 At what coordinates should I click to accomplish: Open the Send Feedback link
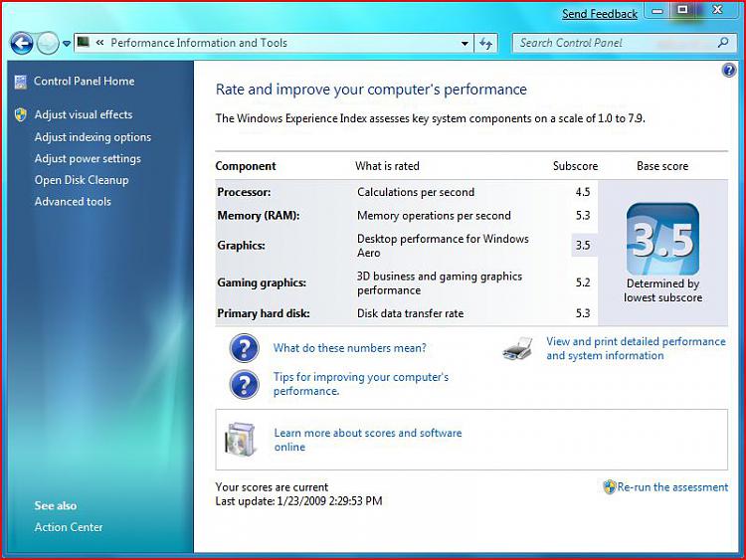pyautogui.click(x=600, y=14)
